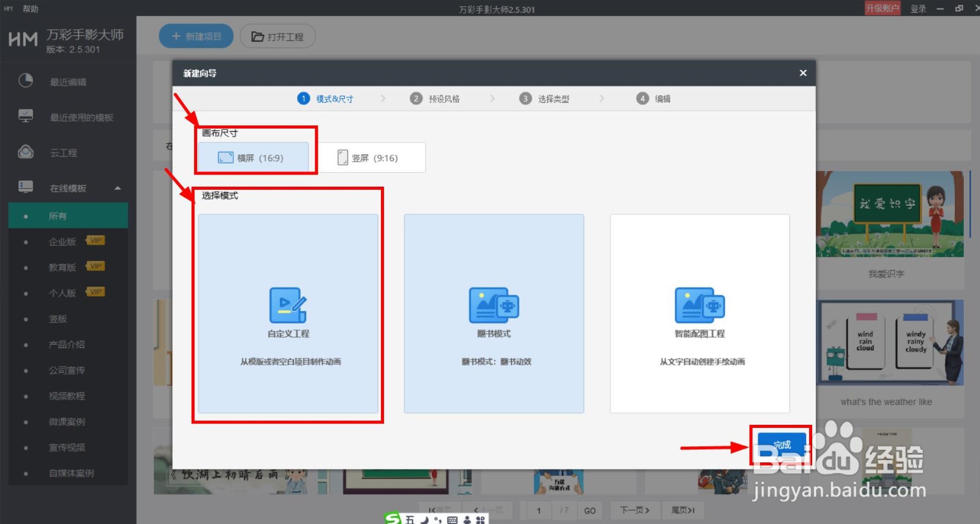Select the 产品介绍 template category
The image size is (980, 524).
tap(68, 344)
